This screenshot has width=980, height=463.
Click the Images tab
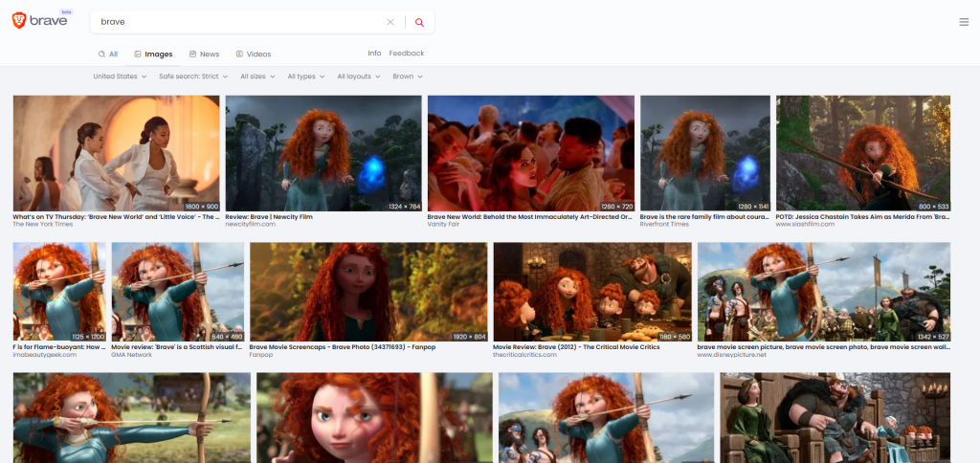(x=153, y=55)
